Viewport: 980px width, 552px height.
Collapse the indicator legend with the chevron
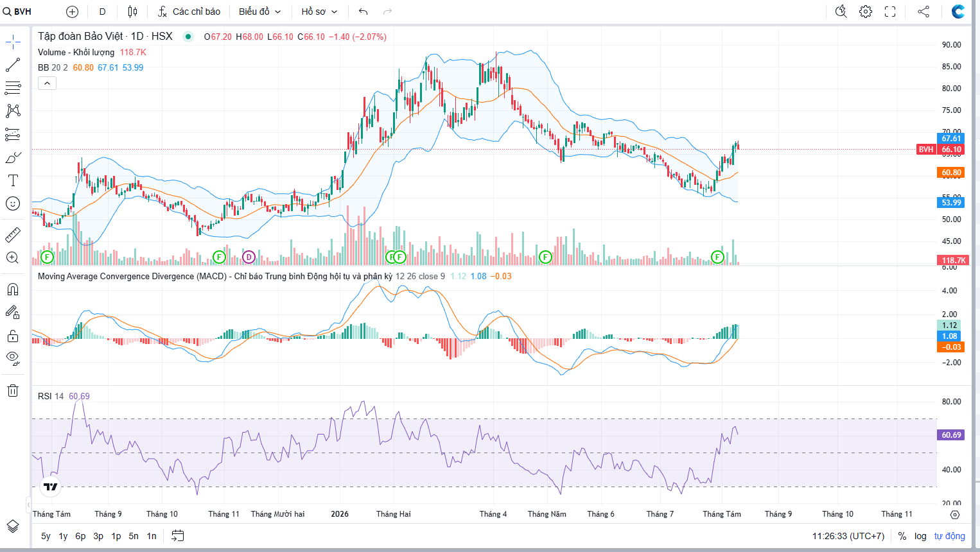pyautogui.click(x=47, y=83)
